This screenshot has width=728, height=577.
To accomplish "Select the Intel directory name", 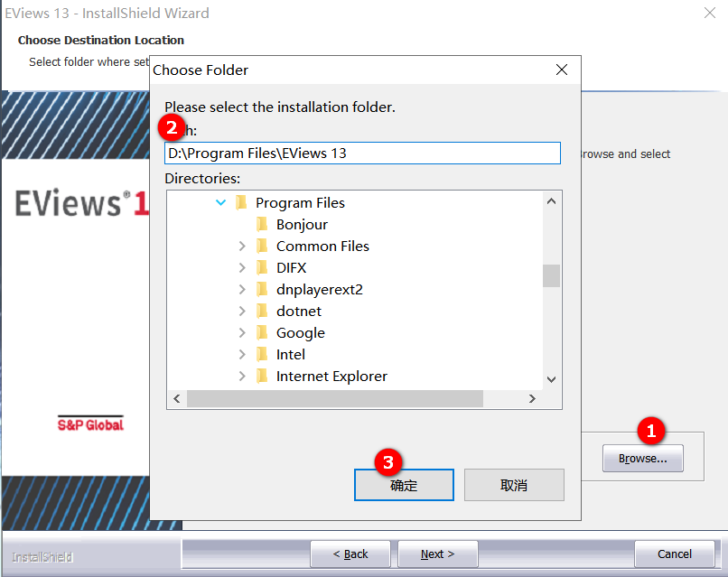I will click(291, 355).
